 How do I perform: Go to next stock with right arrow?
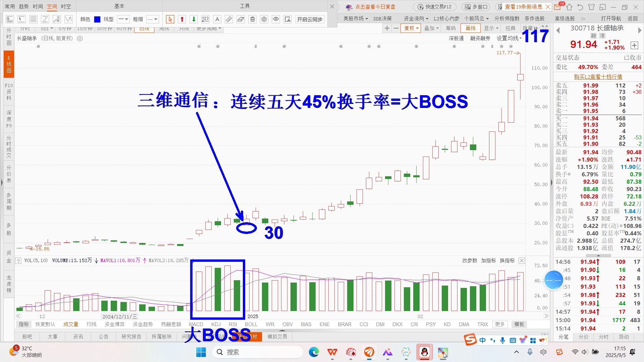click(x=640, y=30)
